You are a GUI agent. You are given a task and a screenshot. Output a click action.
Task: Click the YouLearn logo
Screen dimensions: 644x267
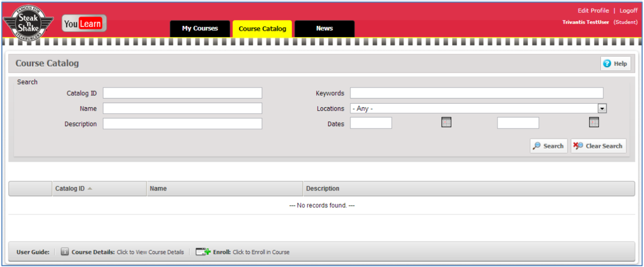click(x=84, y=24)
